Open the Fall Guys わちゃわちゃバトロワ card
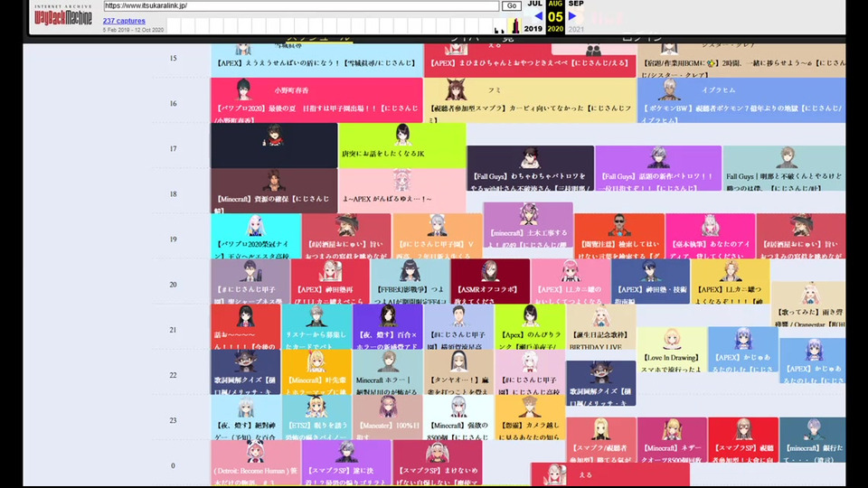Viewport: 868px width, 488px height. (531, 168)
